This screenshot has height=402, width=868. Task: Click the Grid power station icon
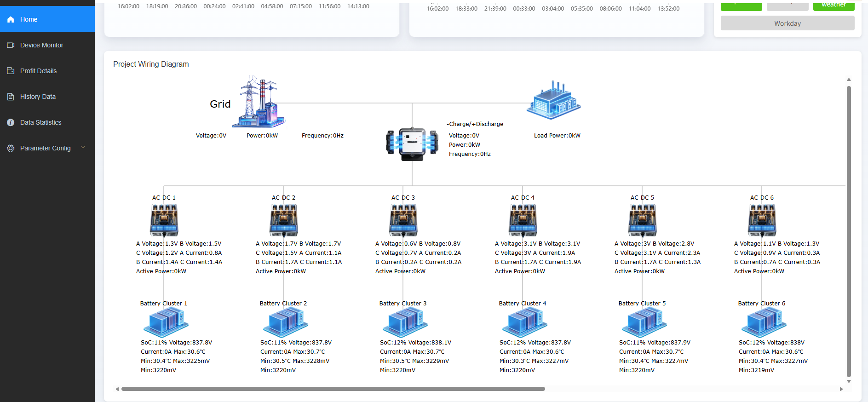[259, 102]
